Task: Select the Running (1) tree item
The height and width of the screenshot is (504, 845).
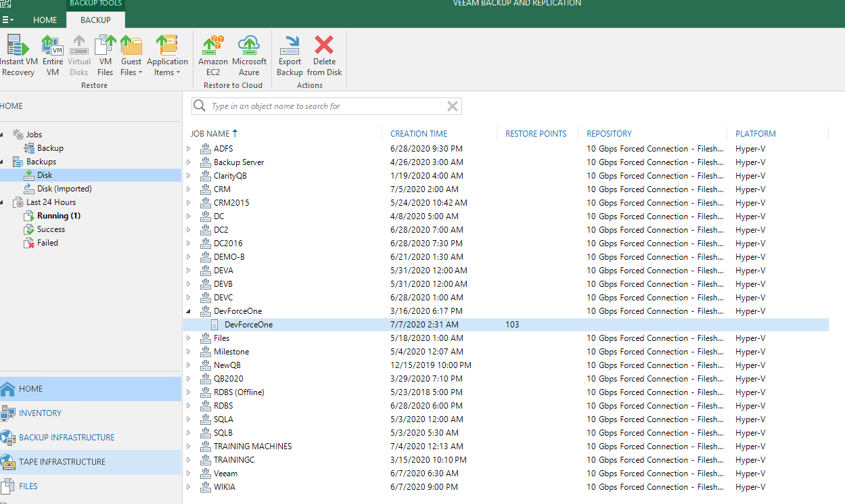Action: coord(59,216)
